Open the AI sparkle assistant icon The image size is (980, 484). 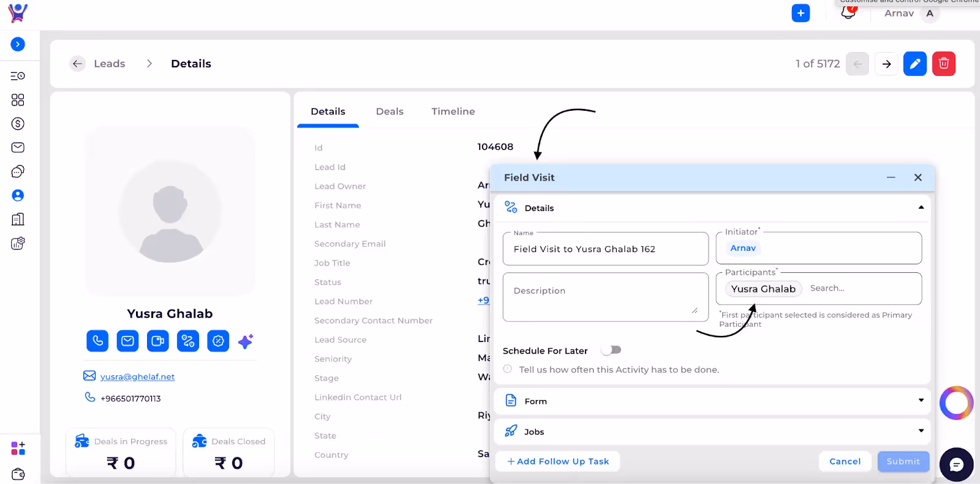click(246, 341)
